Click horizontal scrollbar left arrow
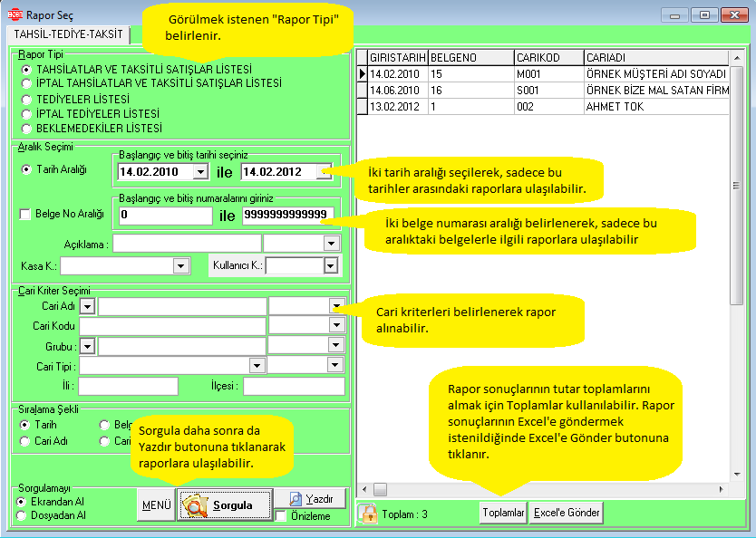The width and height of the screenshot is (756, 538). click(x=364, y=489)
